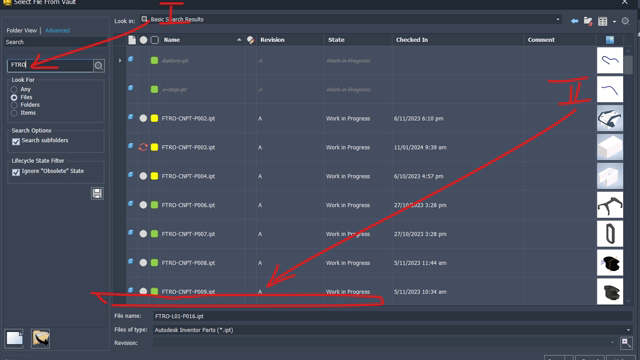Select file FTRO-CNPT-P008.ipt
This screenshot has width=640, height=360.
point(188,263)
